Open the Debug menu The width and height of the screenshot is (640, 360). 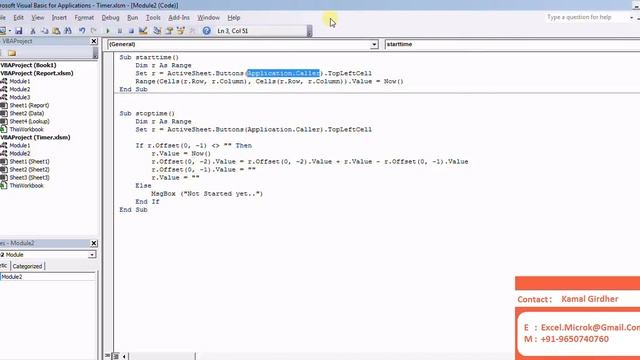point(110,18)
